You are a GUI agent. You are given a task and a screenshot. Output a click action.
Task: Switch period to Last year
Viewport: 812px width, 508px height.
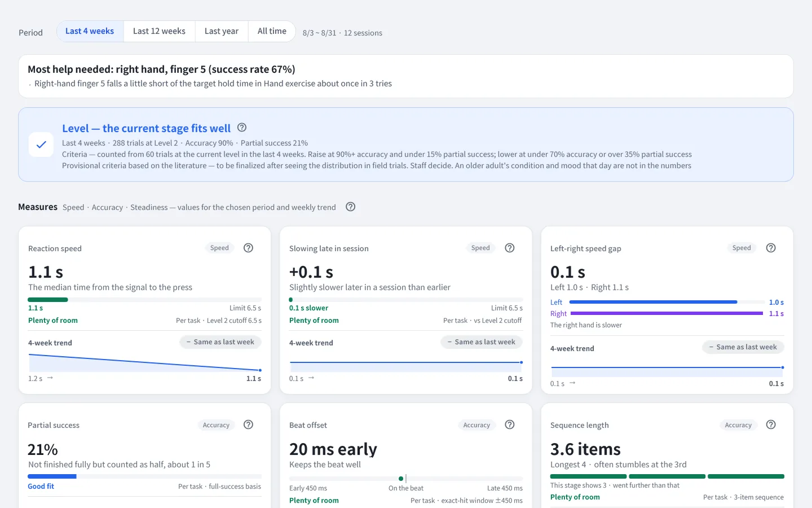(x=222, y=31)
